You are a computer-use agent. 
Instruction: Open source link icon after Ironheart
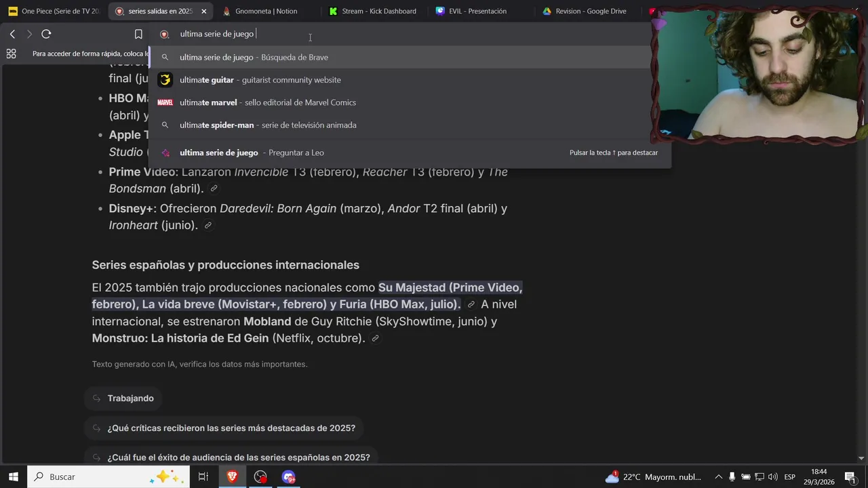click(x=208, y=225)
